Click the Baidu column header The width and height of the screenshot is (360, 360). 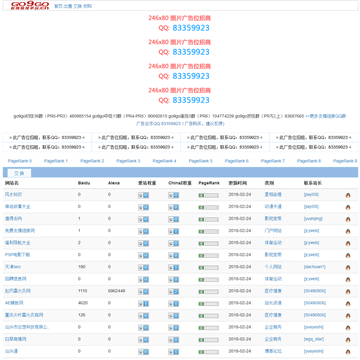click(x=83, y=183)
